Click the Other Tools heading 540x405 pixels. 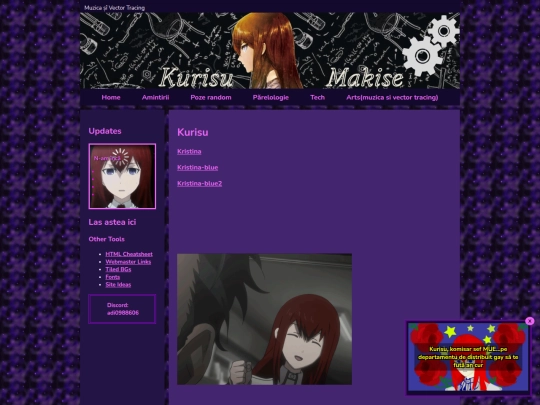coord(106,239)
